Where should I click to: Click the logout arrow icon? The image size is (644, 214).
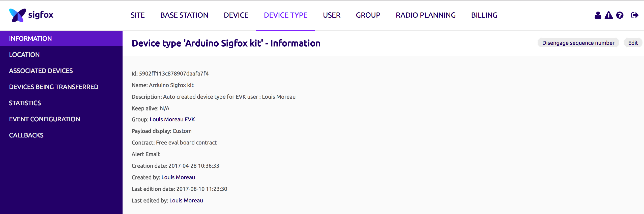point(635,15)
